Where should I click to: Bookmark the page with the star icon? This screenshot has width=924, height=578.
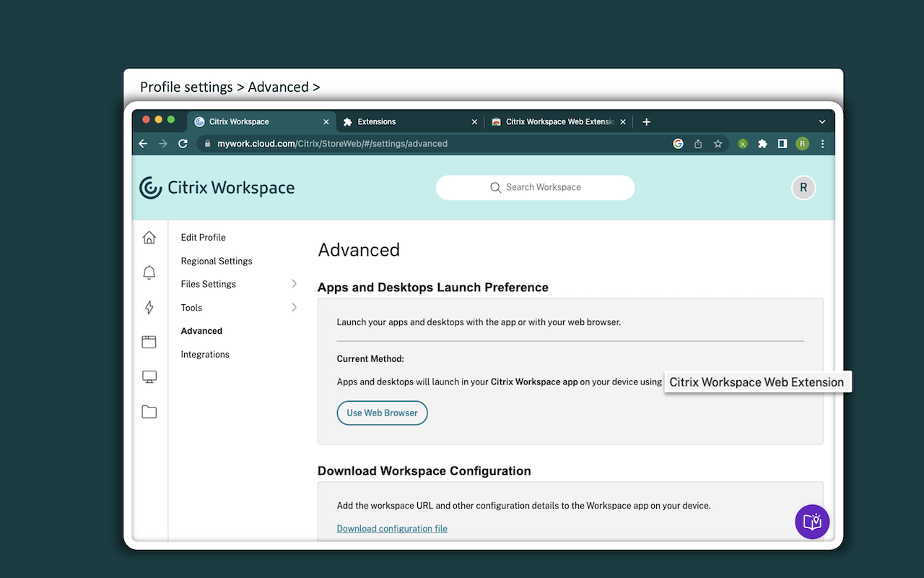click(718, 144)
